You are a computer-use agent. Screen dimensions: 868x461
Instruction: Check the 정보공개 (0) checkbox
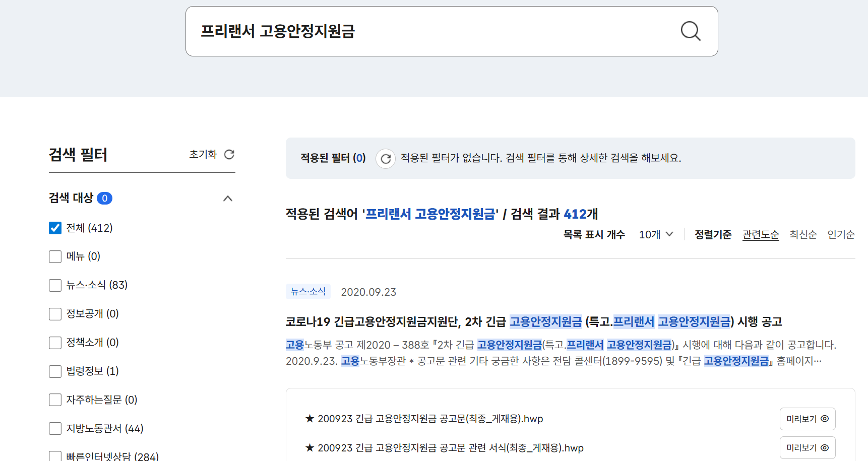[x=55, y=314]
